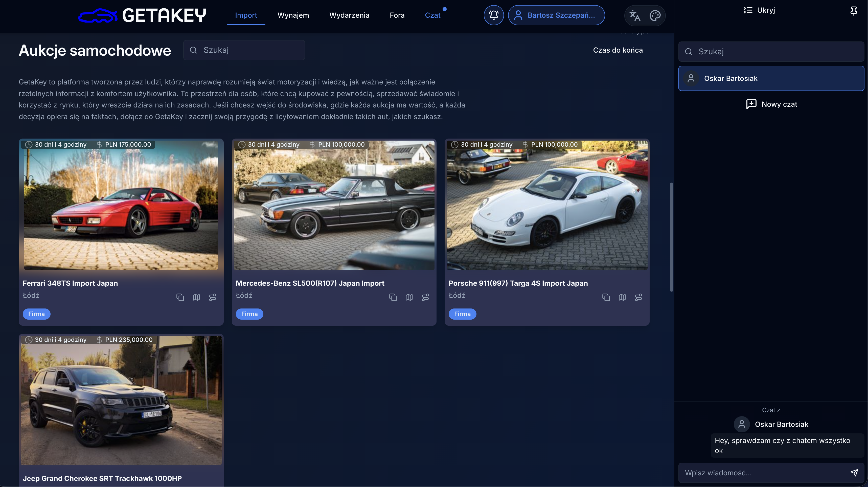Open the Czas do końca sorting option
The width and height of the screenshot is (868, 487).
618,50
